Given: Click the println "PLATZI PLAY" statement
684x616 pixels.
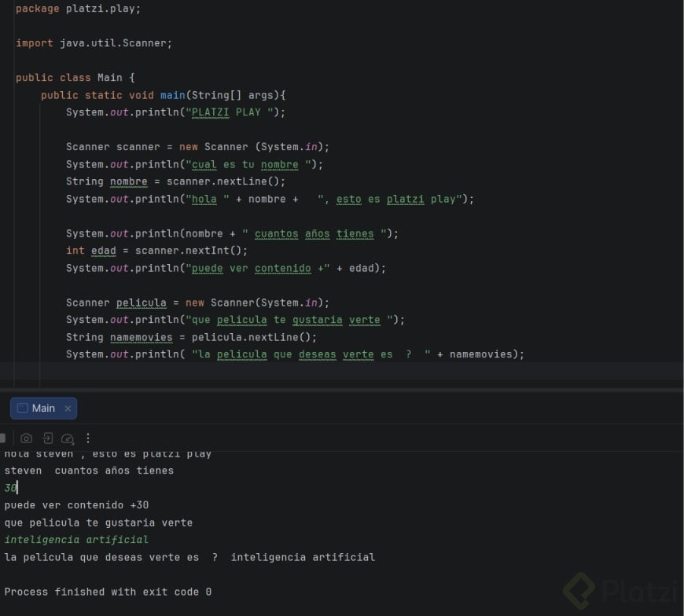Looking at the screenshot, I should pyautogui.click(x=175, y=112).
